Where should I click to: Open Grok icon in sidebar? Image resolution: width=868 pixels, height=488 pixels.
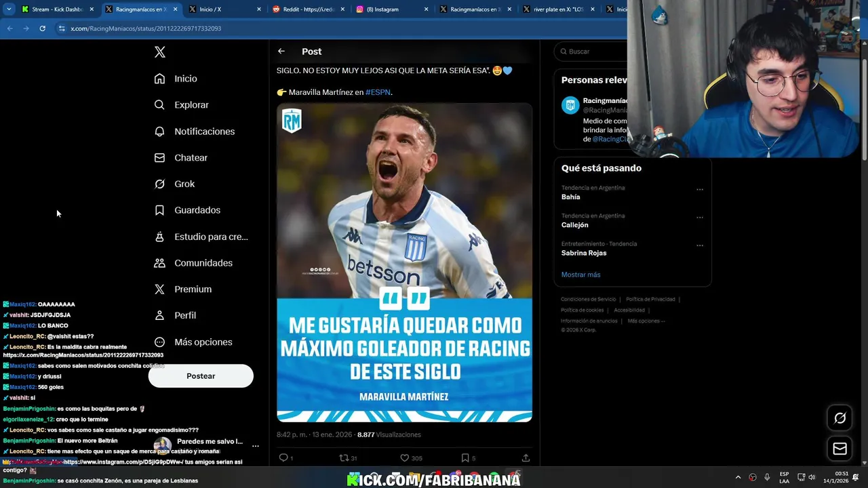pyautogui.click(x=159, y=184)
